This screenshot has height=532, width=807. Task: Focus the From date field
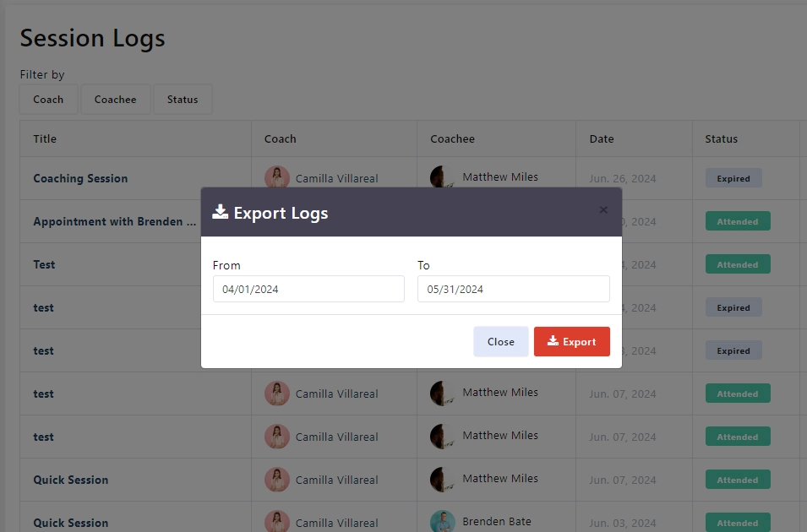(308, 289)
